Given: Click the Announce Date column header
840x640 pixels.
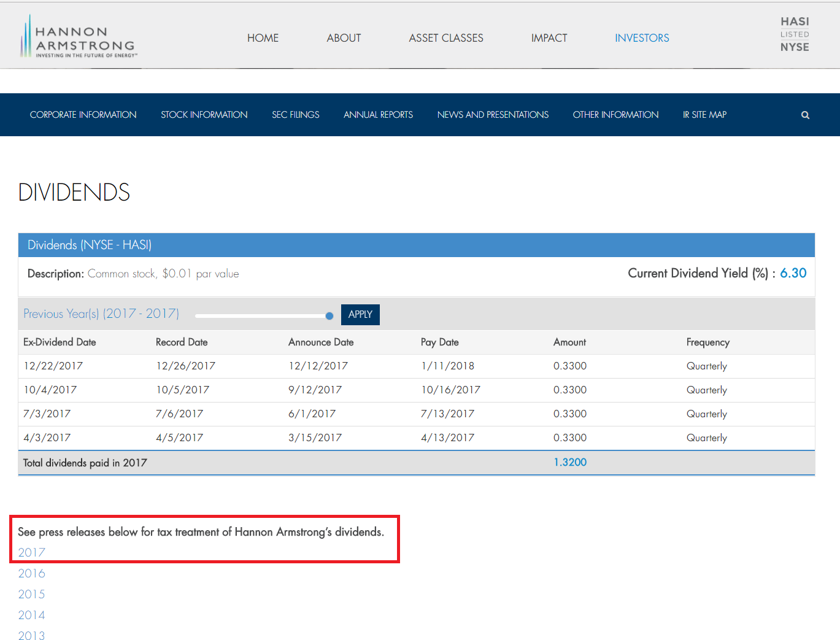Looking at the screenshot, I should click(321, 342).
